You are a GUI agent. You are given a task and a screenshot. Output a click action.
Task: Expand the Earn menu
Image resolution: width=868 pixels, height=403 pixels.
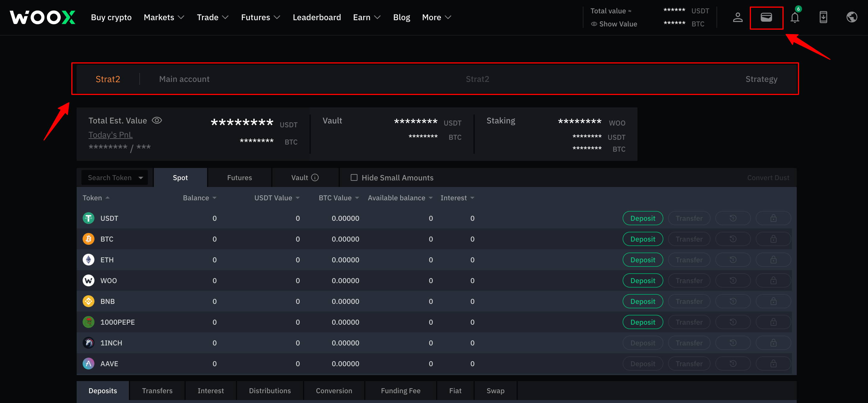(367, 17)
